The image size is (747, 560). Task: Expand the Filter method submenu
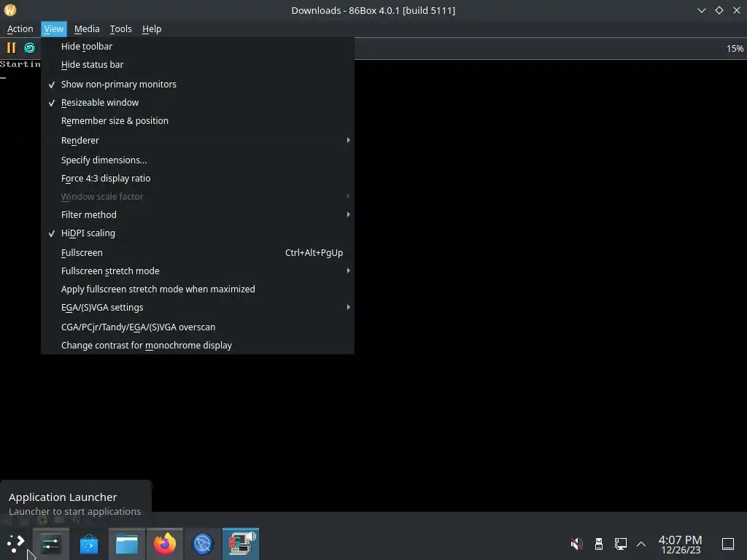(x=197, y=215)
